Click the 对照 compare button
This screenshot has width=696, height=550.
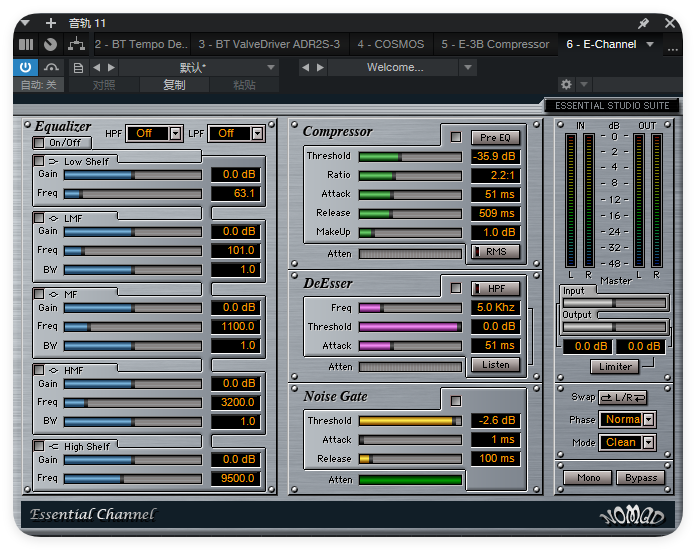pyautogui.click(x=104, y=84)
